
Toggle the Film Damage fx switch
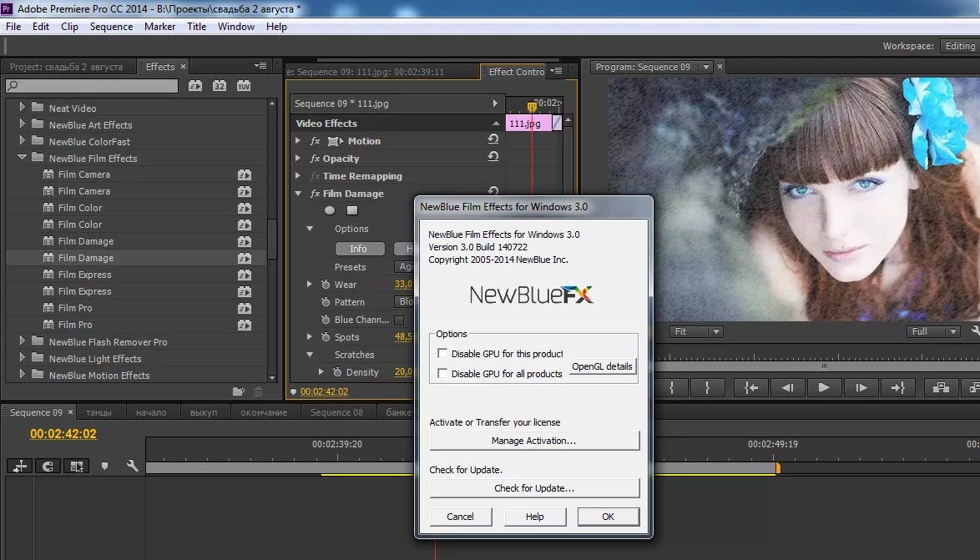(315, 194)
